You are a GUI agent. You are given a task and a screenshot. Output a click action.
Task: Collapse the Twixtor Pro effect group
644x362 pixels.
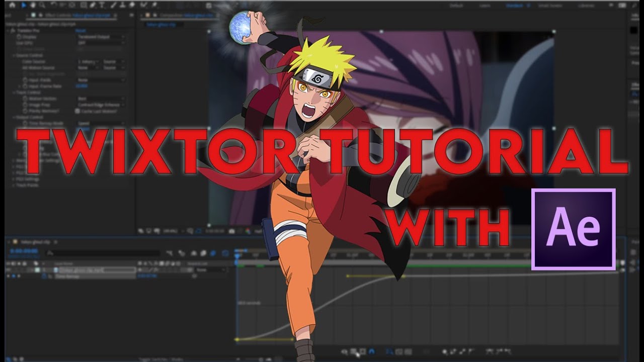click(x=8, y=31)
